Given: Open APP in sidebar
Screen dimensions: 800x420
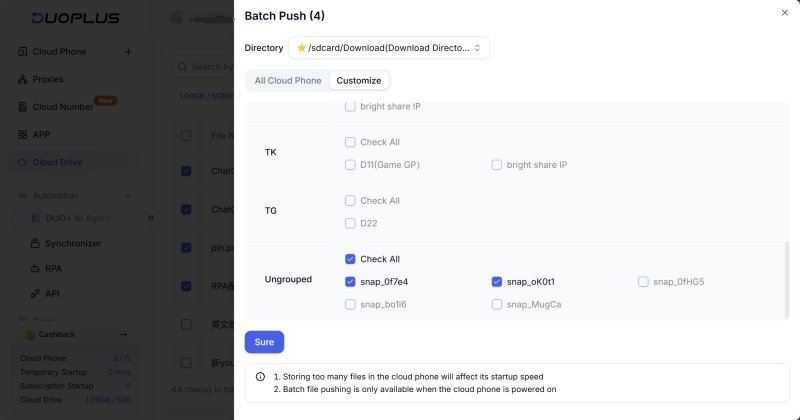Looking at the screenshot, I should coord(41,134).
